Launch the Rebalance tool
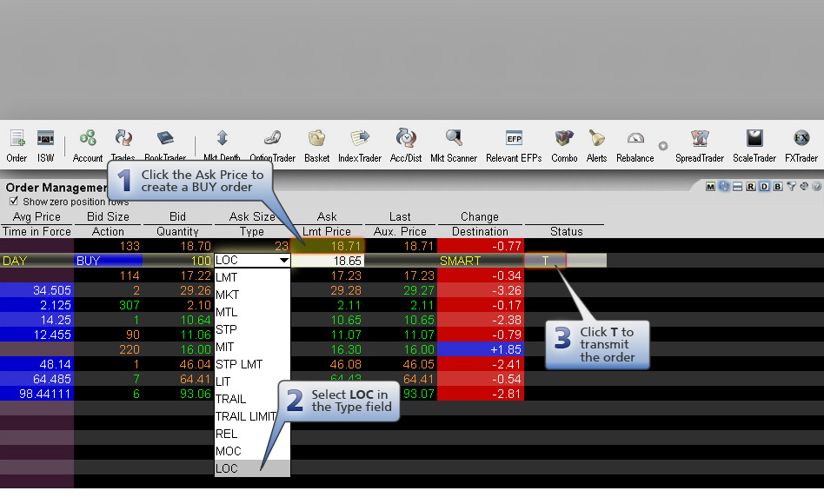 coord(635,146)
